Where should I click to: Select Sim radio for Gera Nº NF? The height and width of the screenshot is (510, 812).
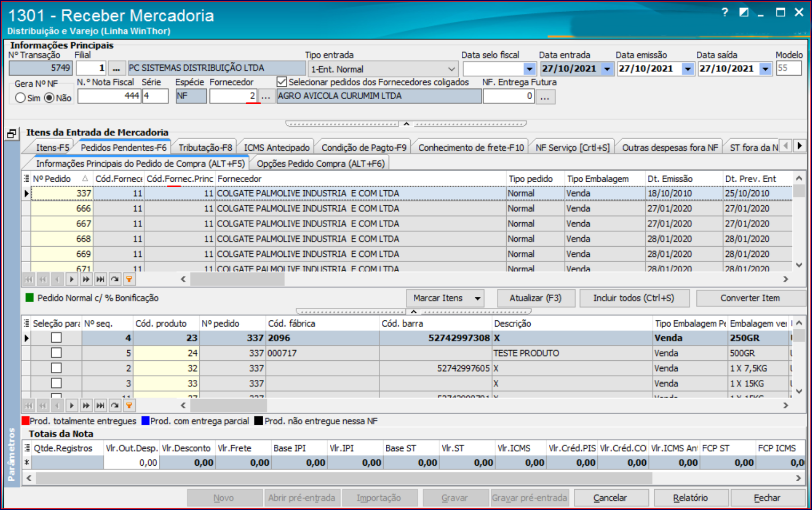click(x=20, y=98)
